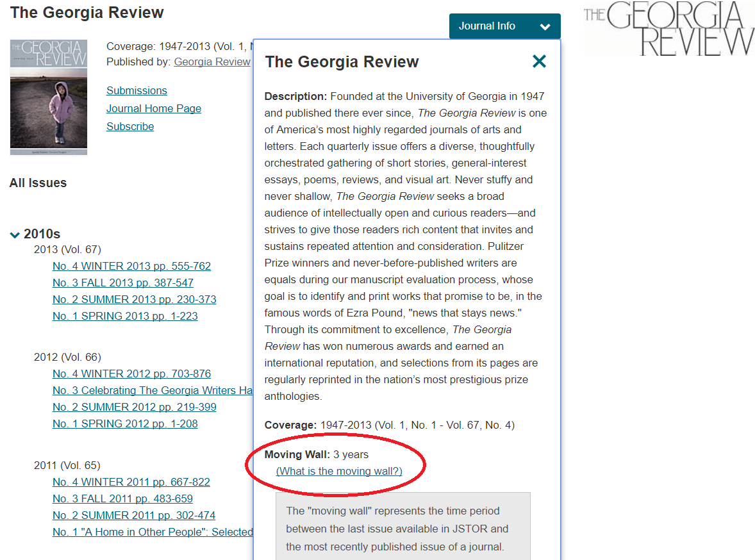Click the Georgia Review logo banner
The height and width of the screenshot is (560, 755).
[x=669, y=28]
